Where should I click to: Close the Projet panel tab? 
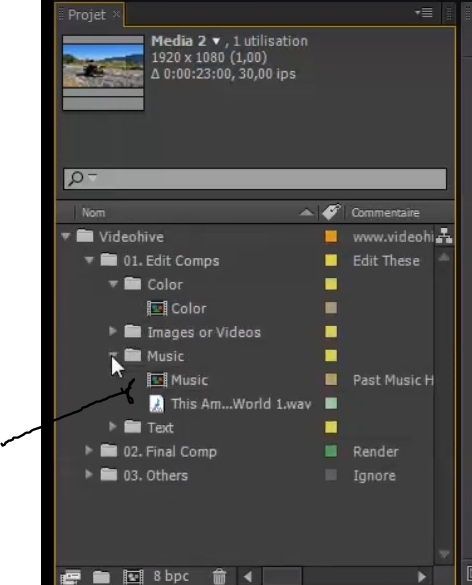click(116, 14)
